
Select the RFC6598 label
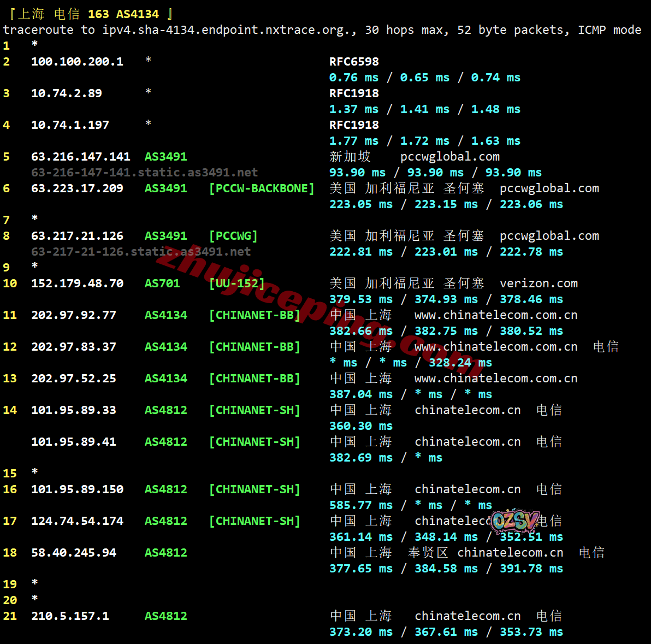[x=354, y=62]
